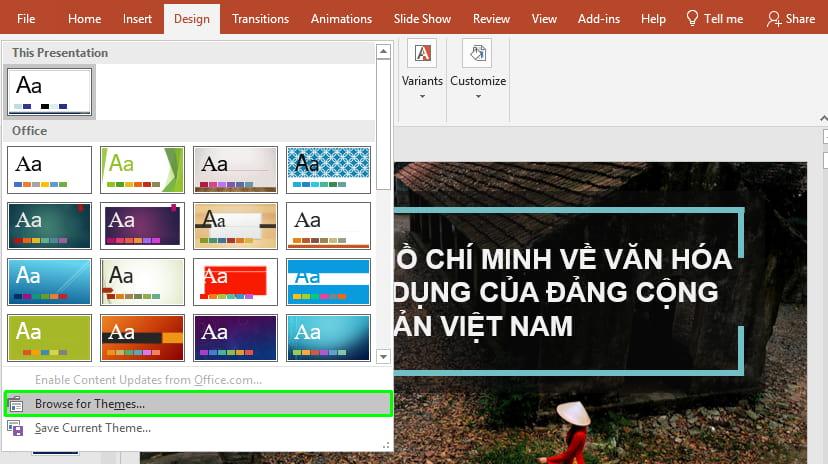The height and width of the screenshot is (464, 828).
Task: Apply the tan Organic theme thumbnail
Action: pyautogui.click(x=236, y=226)
